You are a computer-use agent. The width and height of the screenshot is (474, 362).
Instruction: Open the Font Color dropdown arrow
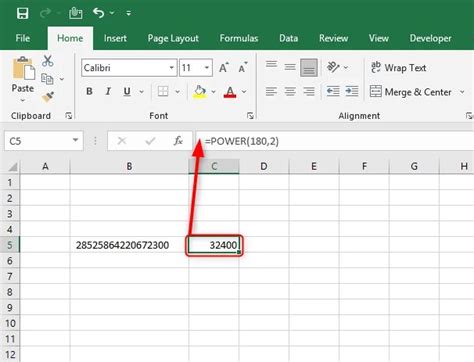(244, 91)
